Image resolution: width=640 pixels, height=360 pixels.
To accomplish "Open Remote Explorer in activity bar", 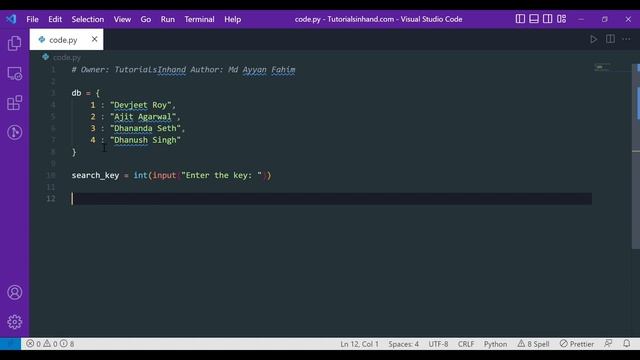I will click(14, 73).
